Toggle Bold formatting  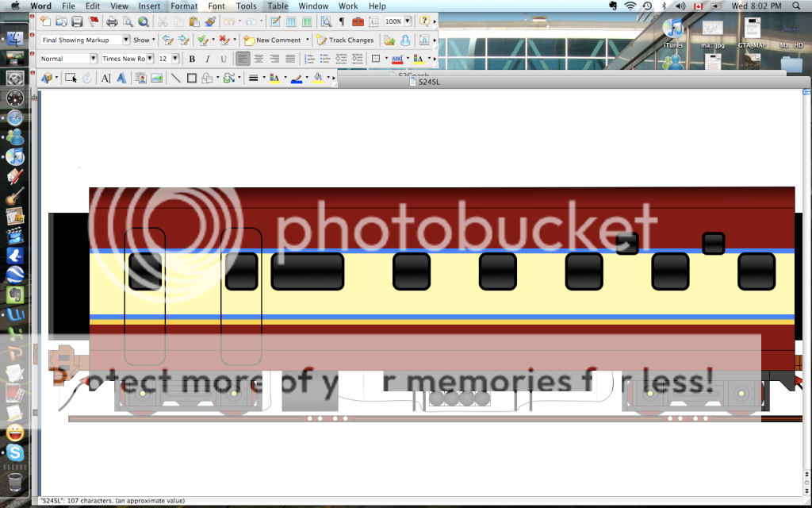tap(192, 59)
